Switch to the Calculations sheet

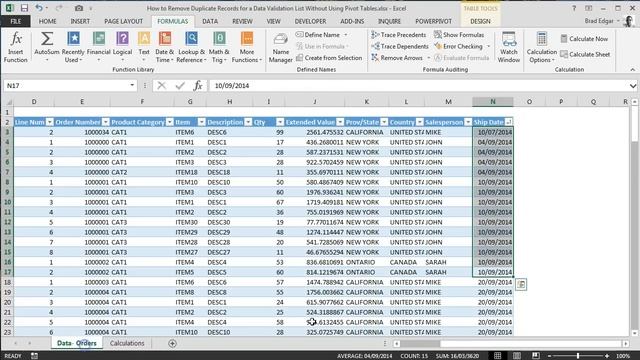click(x=127, y=343)
